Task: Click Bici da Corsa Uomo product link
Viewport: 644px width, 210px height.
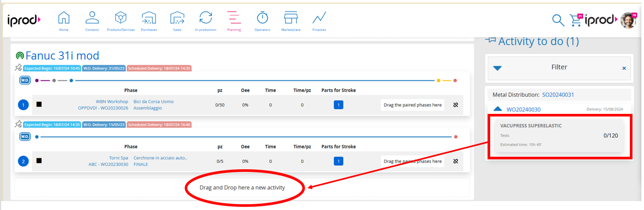Action: 154,101
